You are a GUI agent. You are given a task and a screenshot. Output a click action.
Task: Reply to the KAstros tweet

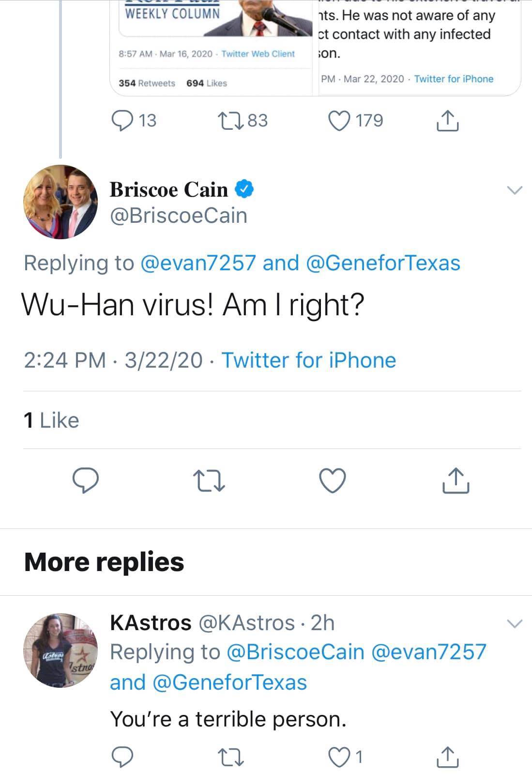pos(122,757)
